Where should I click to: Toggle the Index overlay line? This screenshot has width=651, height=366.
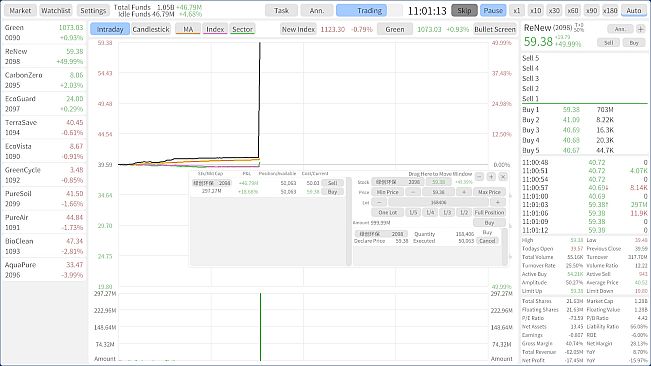(215, 29)
